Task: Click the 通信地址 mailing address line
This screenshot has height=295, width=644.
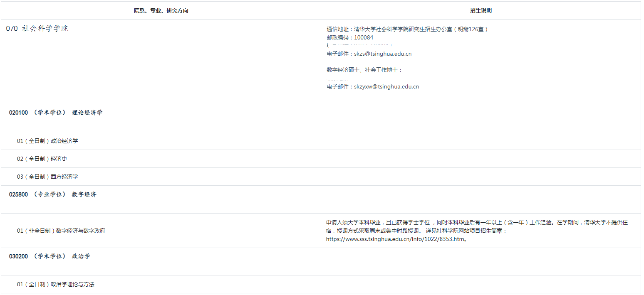Action: tap(407, 29)
